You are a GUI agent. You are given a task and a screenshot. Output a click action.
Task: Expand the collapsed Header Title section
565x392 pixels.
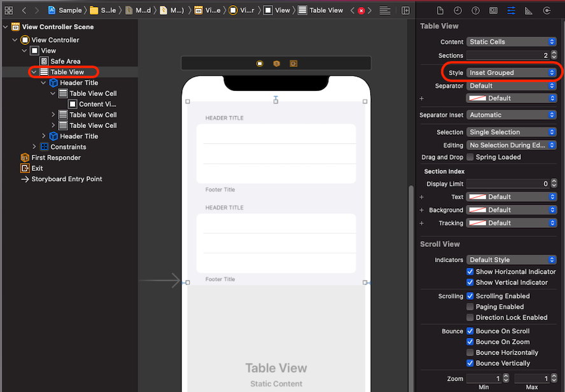44,136
